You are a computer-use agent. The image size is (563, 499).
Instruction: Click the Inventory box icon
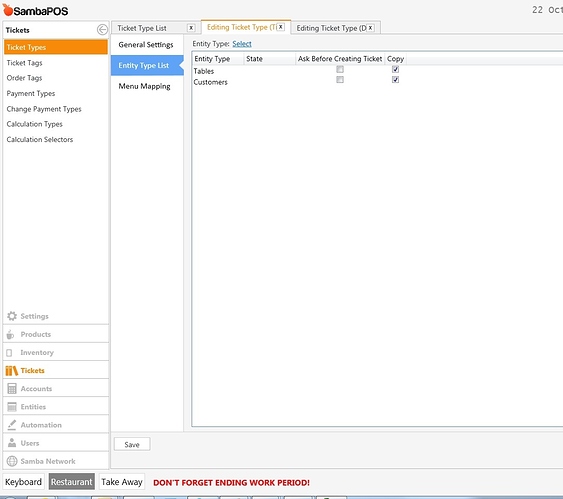click(x=9, y=353)
